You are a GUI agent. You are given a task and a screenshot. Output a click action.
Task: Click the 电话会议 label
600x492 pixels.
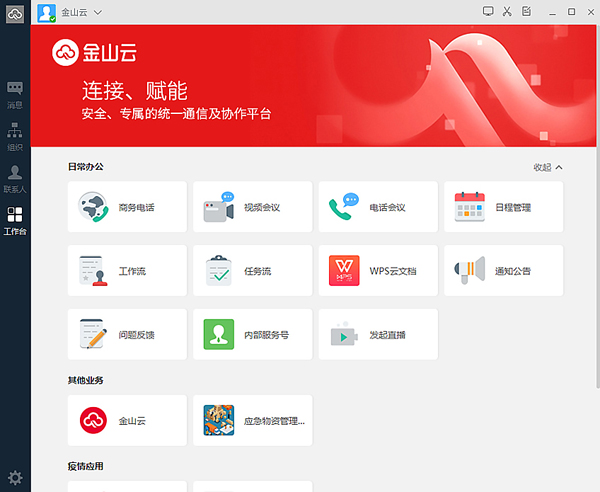click(x=387, y=207)
